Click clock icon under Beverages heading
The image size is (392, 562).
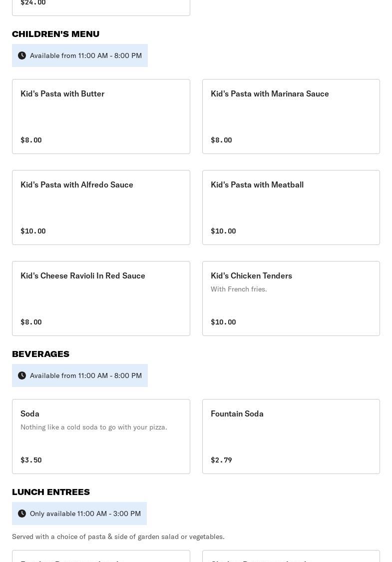pos(22,375)
